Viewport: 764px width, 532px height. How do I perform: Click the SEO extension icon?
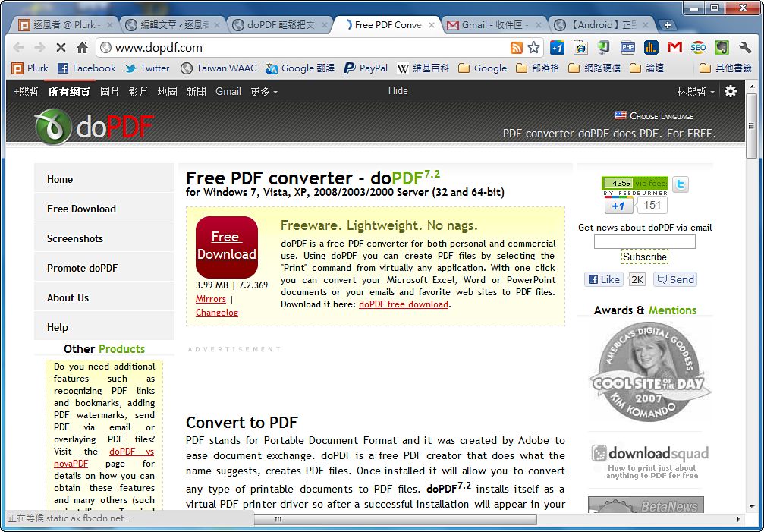coord(698,47)
